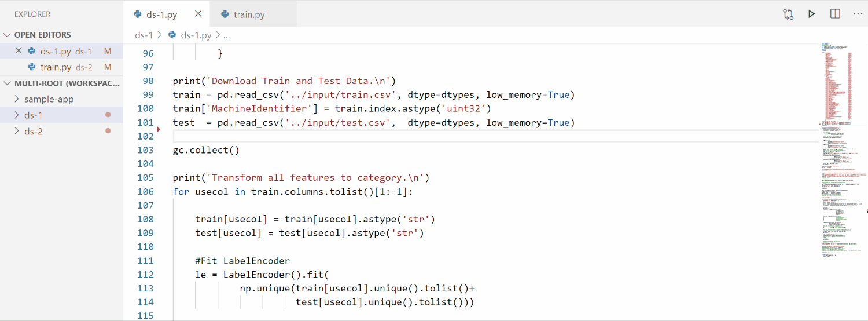868x321 pixels.
Task: Select the ds-1.py tab
Action: (162, 14)
